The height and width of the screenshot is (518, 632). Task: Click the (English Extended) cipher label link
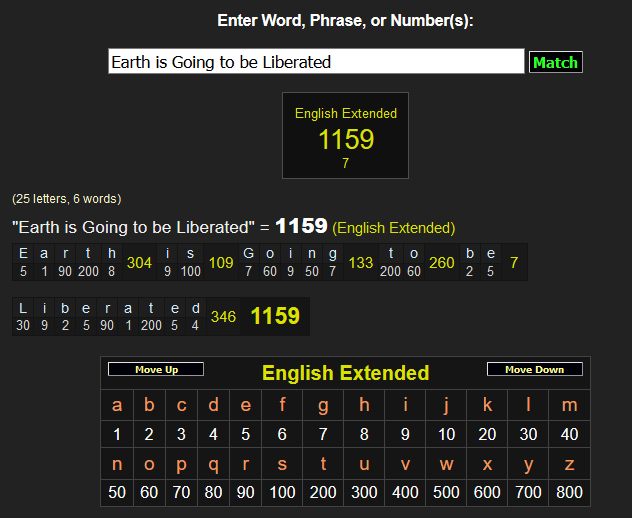pos(393,228)
